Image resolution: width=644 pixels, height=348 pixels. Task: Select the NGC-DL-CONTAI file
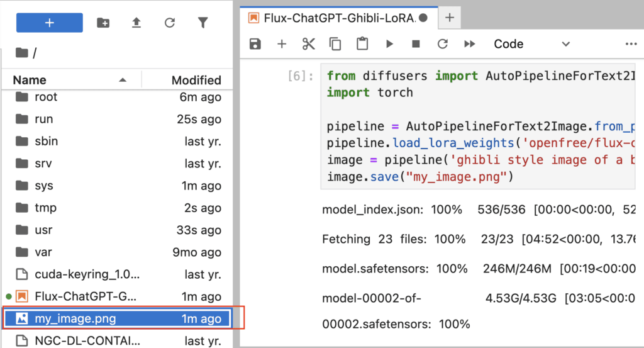118,340
